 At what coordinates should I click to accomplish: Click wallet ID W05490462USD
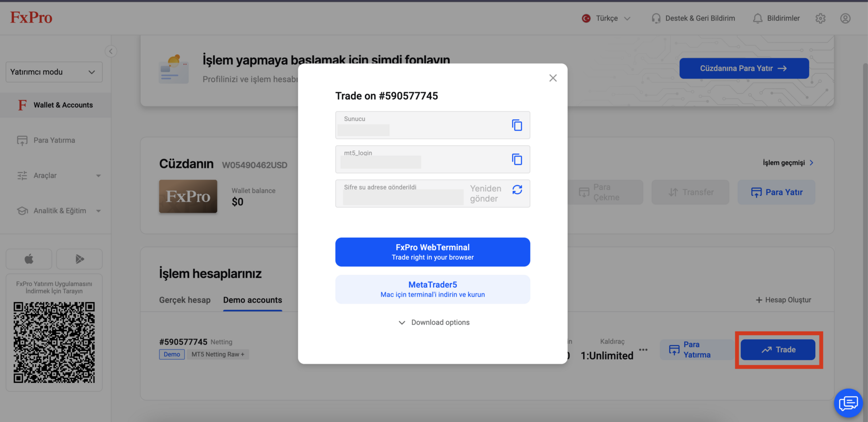tap(255, 165)
